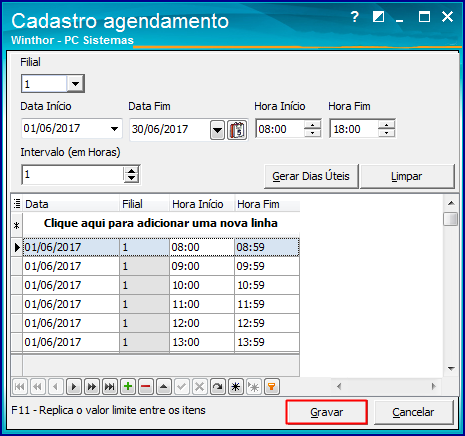Sort by Hora Início column header
The width and height of the screenshot is (465, 436).
(x=202, y=204)
